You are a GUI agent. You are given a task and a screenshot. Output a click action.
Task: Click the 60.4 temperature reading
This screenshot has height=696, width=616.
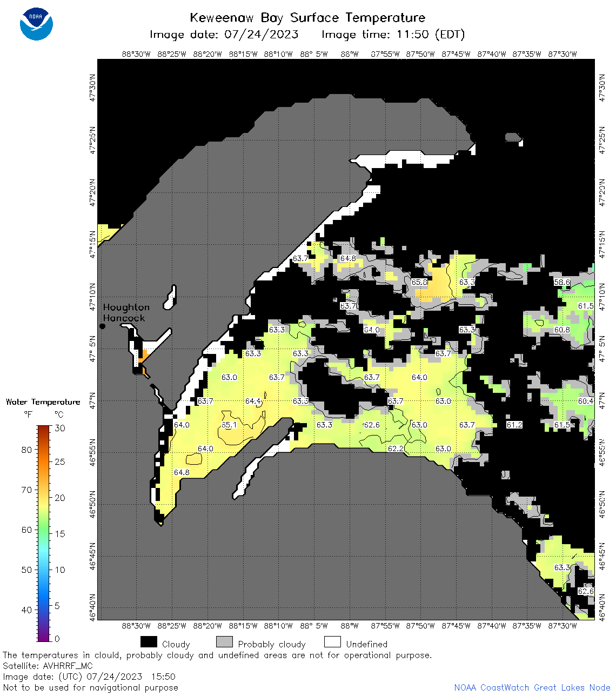point(586,401)
